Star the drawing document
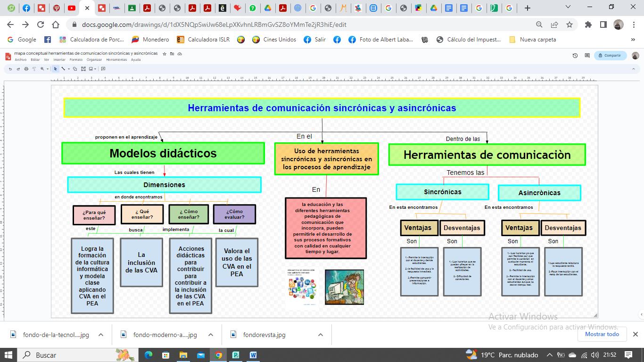 165,54
